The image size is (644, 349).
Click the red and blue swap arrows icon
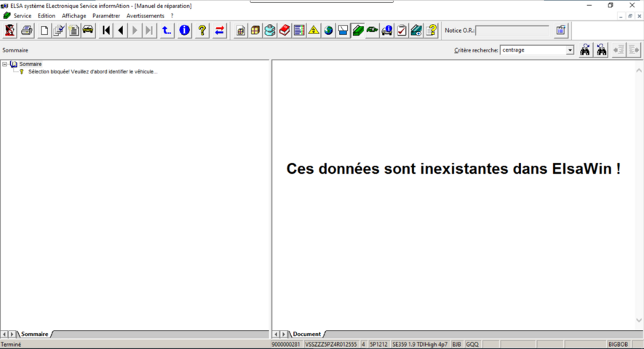click(219, 31)
